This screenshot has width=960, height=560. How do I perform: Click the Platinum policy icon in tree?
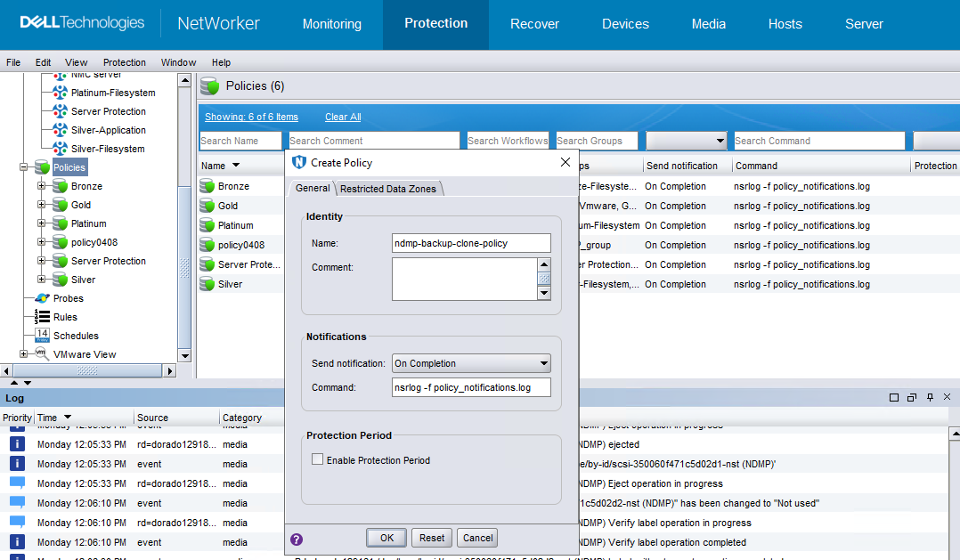click(x=60, y=223)
